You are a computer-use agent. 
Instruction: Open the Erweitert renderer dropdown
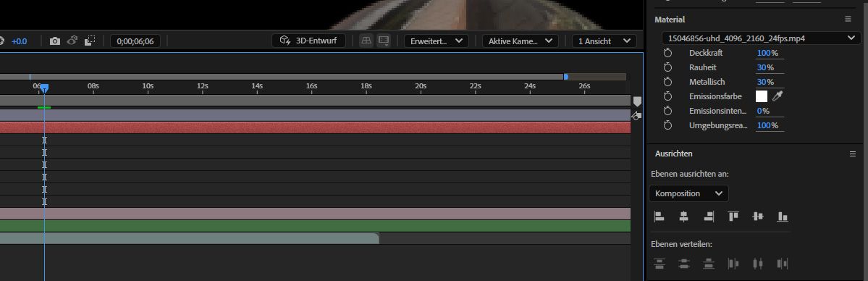click(437, 41)
